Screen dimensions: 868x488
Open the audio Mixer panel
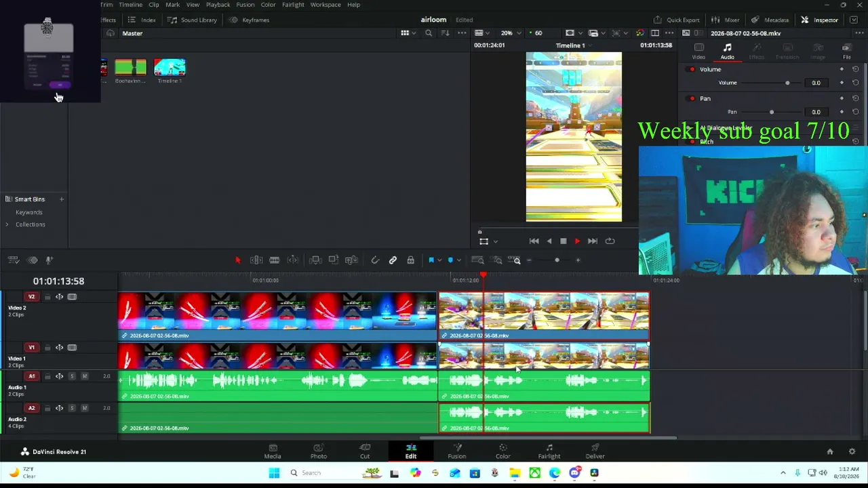pyautogui.click(x=726, y=20)
